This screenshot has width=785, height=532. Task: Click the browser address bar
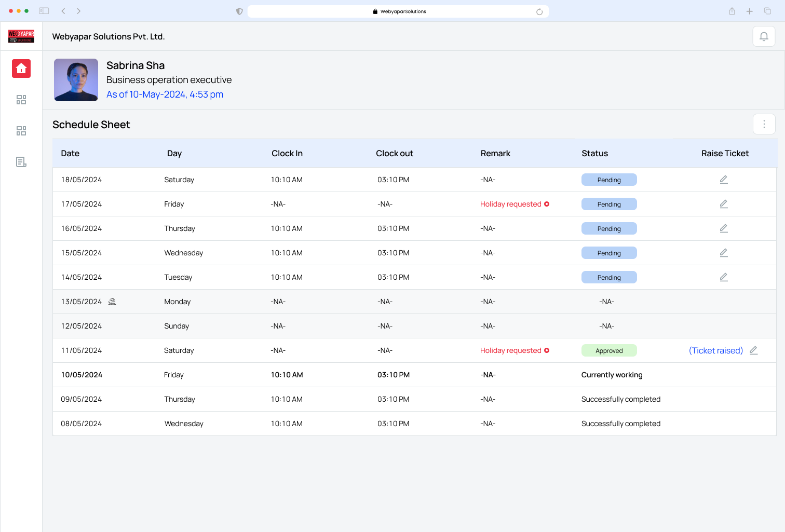pos(398,11)
